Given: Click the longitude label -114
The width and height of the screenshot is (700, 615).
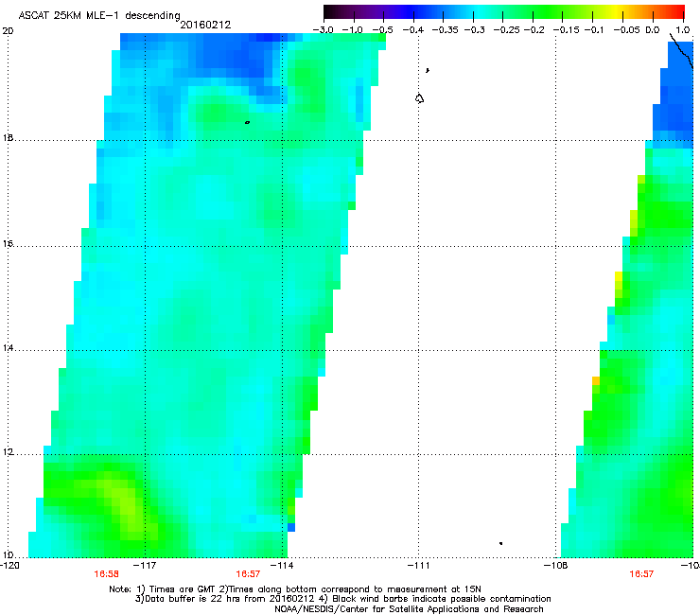Looking at the screenshot, I should pyautogui.click(x=282, y=566).
